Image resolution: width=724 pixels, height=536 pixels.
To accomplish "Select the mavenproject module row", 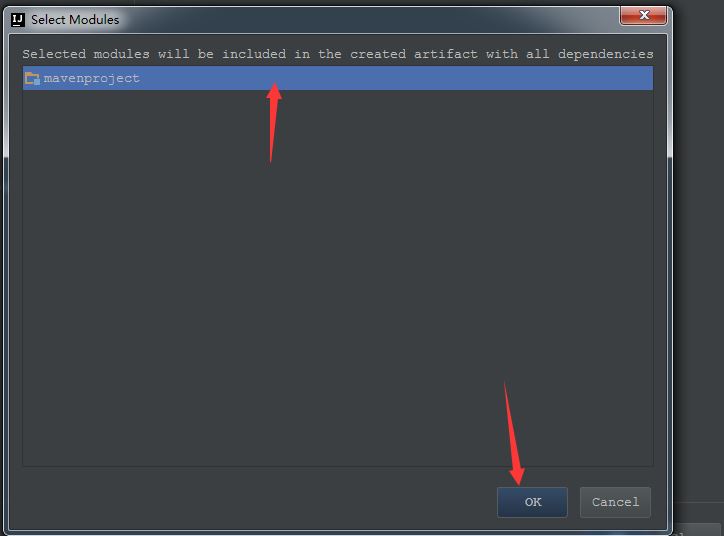I will coord(338,78).
